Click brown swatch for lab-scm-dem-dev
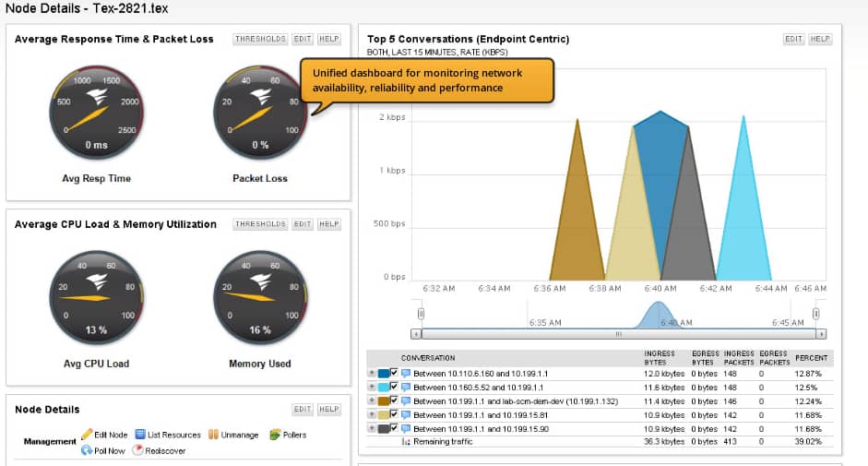 click(x=384, y=401)
